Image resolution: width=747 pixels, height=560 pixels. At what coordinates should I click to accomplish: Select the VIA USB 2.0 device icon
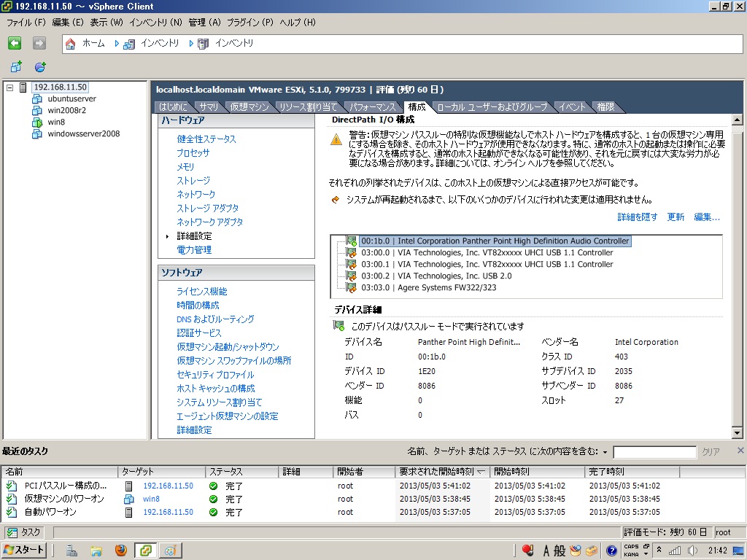point(352,276)
